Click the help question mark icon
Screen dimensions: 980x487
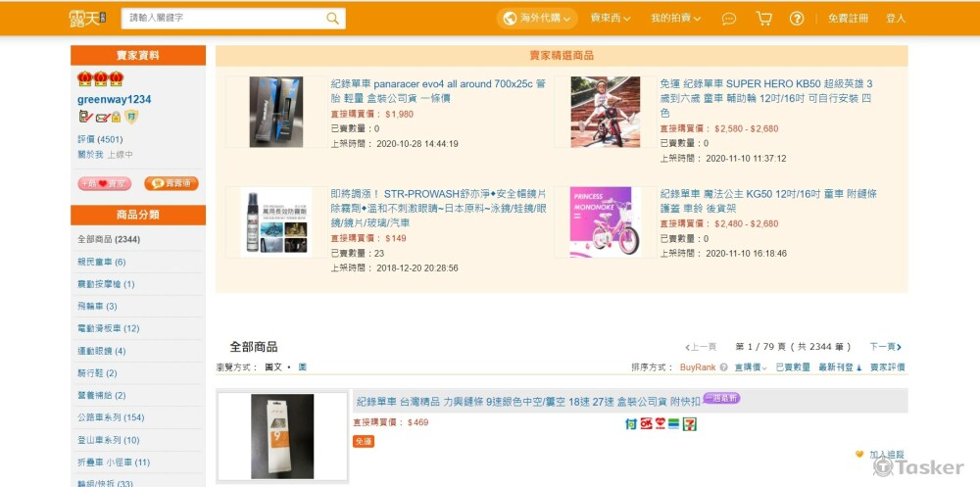pos(796,19)
